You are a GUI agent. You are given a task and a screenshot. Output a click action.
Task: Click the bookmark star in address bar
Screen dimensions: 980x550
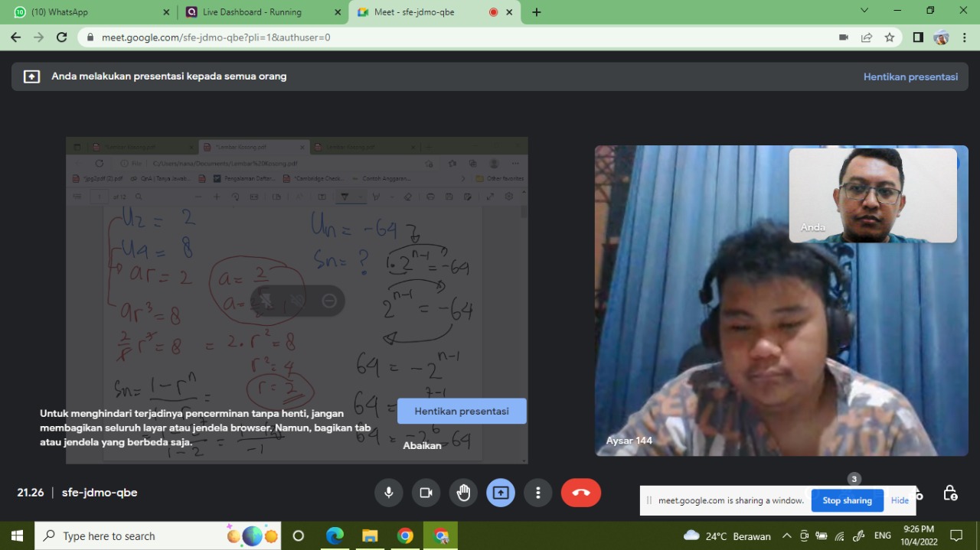pyautogui.click(x=890, y=37)
